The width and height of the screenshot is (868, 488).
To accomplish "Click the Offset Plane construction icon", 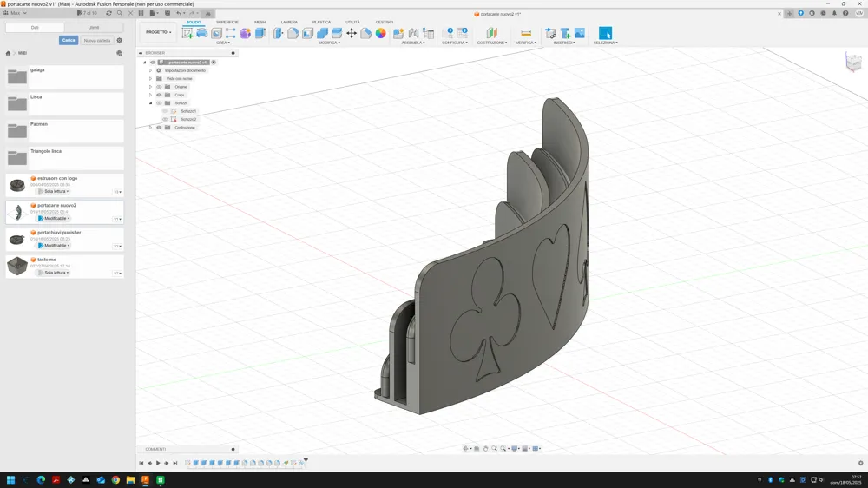I will tap(491, 33).
